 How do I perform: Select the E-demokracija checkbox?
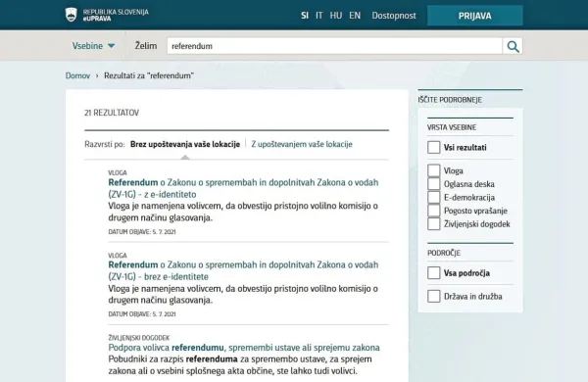(434, 197)
